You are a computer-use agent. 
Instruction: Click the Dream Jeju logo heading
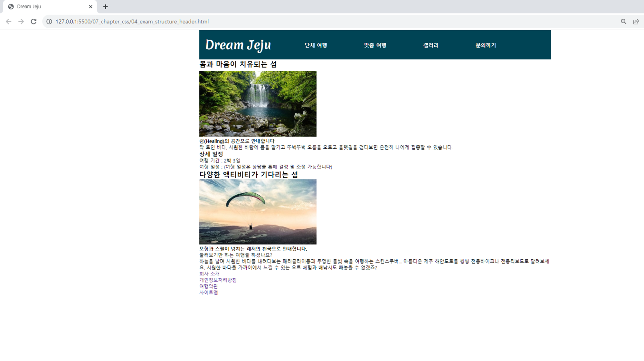coord(238,45)
